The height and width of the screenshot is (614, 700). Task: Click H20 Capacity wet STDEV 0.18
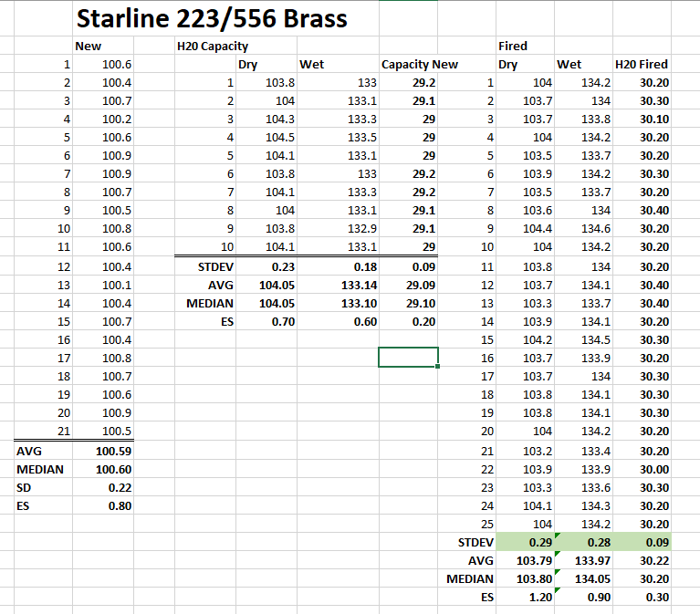click(x=338, y=266)
